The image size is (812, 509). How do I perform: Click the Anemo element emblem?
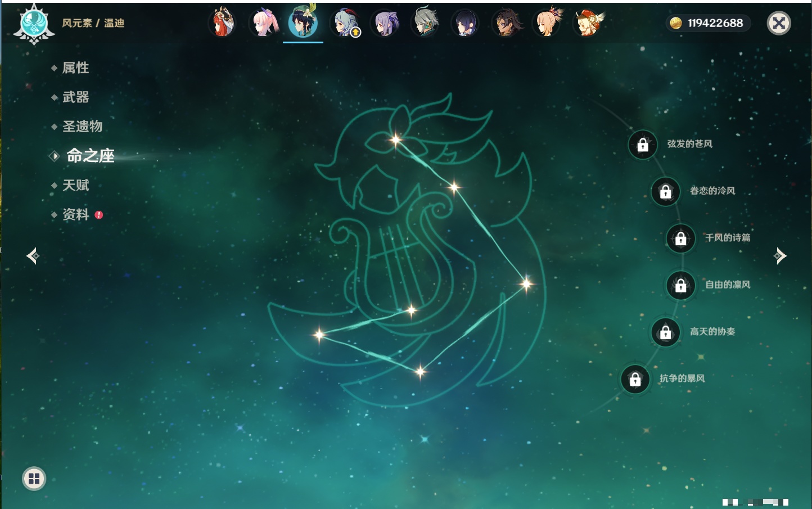pyautogui.click(x=34, y=24)
